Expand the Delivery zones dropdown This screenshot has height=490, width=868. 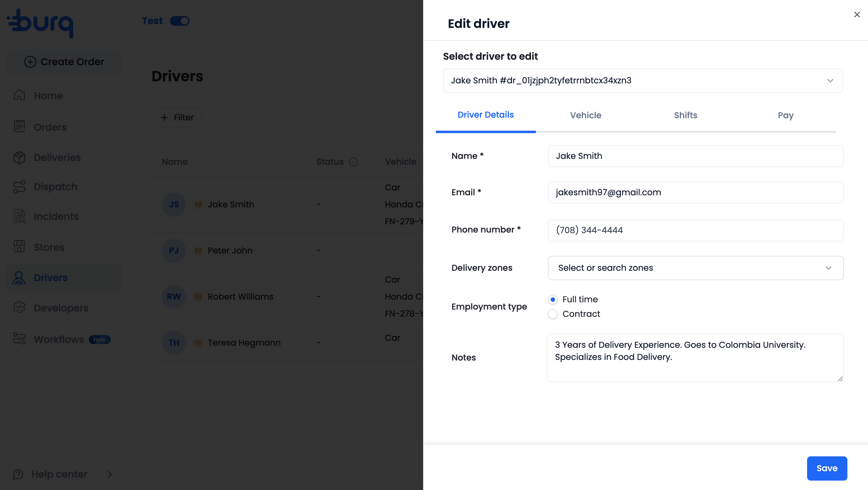pyautogui.click(x=696, y=268)
